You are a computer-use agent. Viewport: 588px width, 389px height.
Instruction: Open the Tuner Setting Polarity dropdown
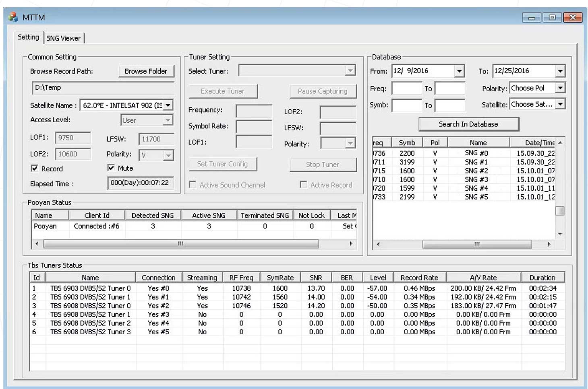[x=350, y=143]
